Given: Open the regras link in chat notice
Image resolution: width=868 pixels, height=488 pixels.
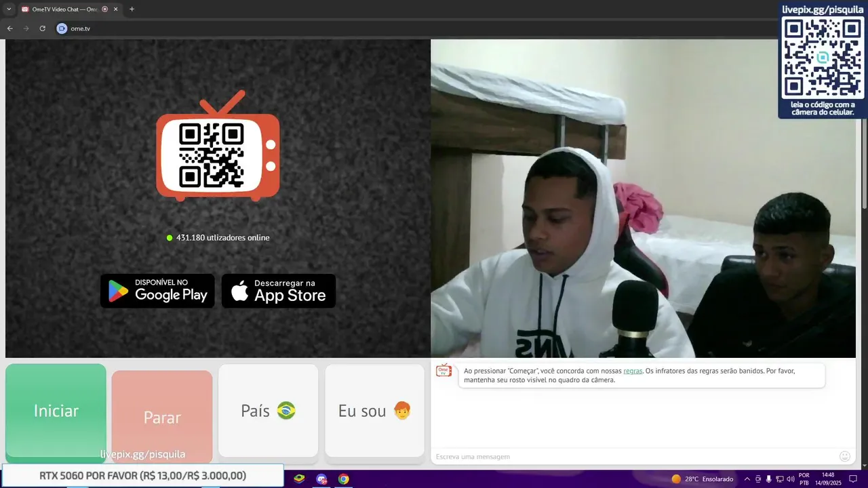Looking at the screenshot, I should tap(633, 371).
